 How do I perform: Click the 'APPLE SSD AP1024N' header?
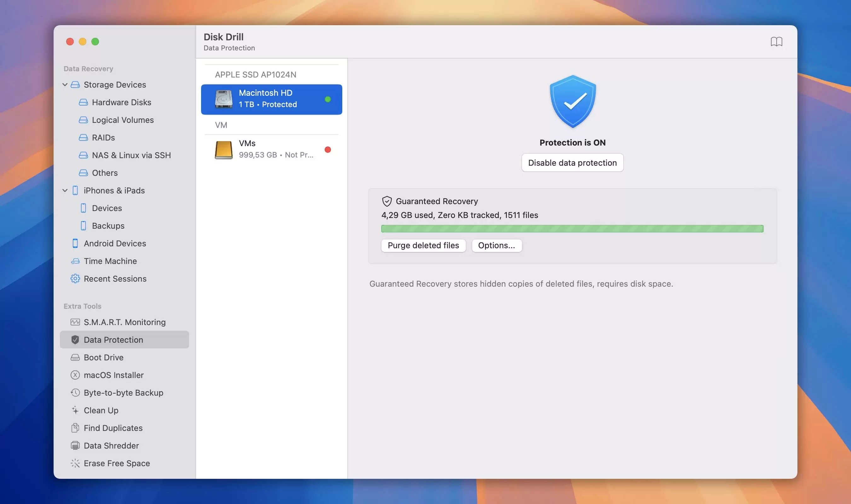tap(256, 75)
